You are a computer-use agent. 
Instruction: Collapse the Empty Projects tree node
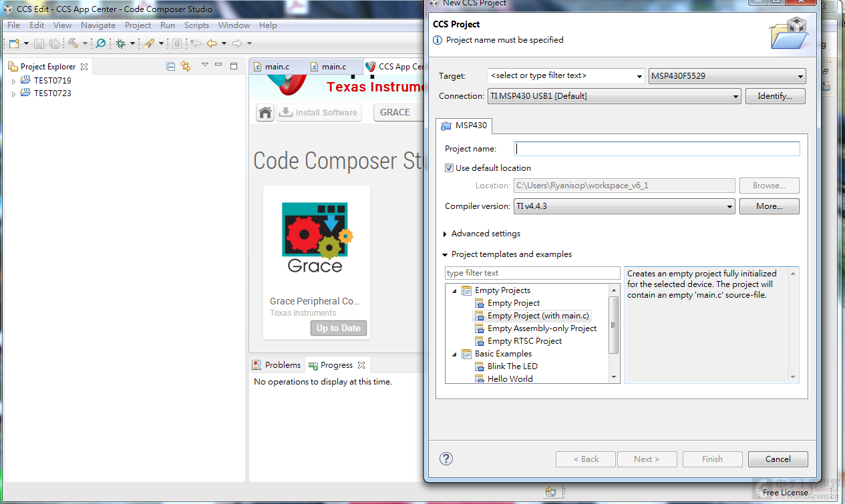coord(454,290)
